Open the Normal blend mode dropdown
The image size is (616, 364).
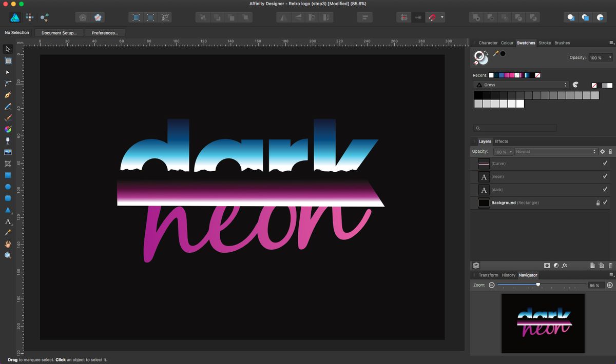pyautogui.click(x=555, y=151)
